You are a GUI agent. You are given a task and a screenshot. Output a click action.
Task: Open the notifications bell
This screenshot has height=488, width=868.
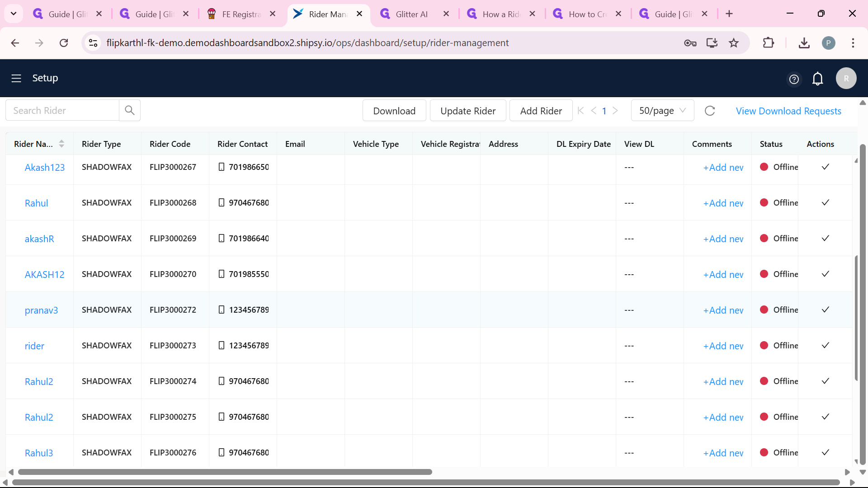[818, 79]
